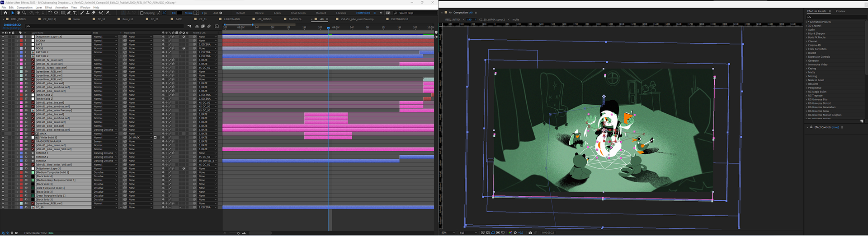Open the viewer resolution Full dropdown
Image resolution: width=868 pixels, height=236 pixels.
click(x=468, y=233)
